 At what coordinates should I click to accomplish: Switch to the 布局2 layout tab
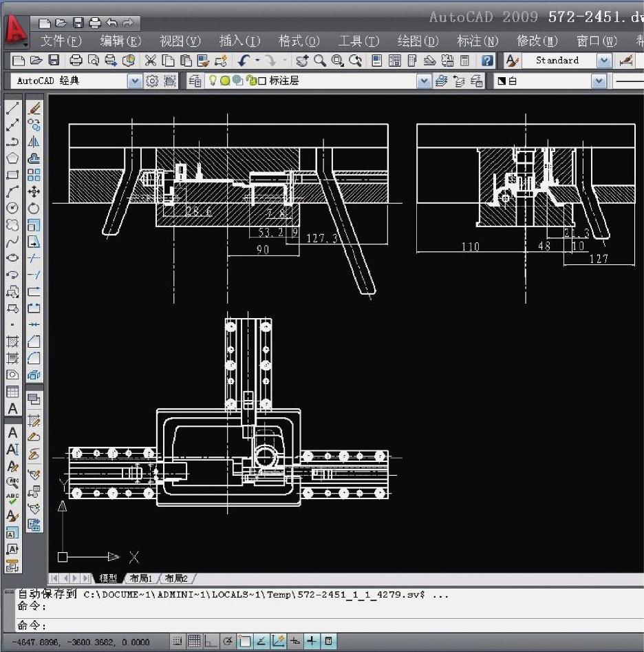pos(176,578)
